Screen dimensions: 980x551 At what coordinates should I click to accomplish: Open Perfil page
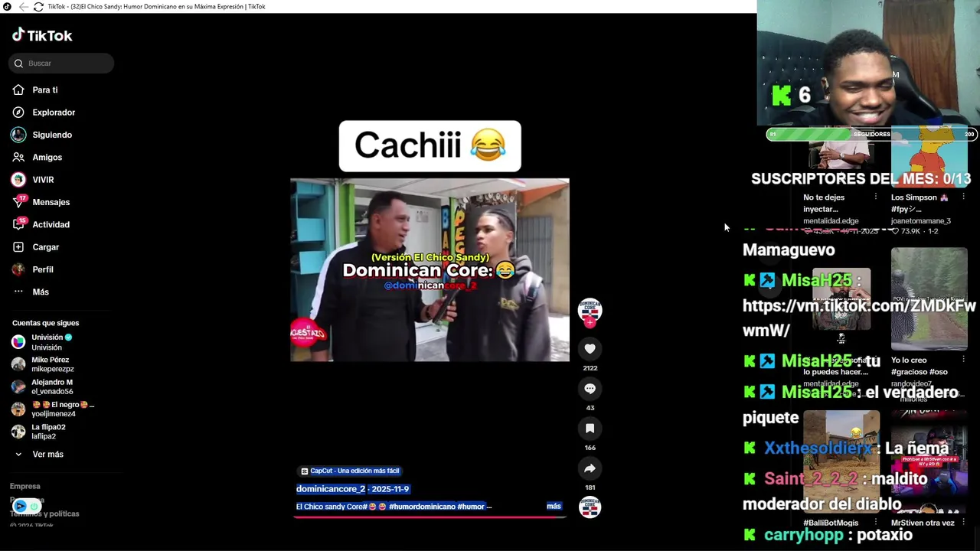[x=42, y=269]
